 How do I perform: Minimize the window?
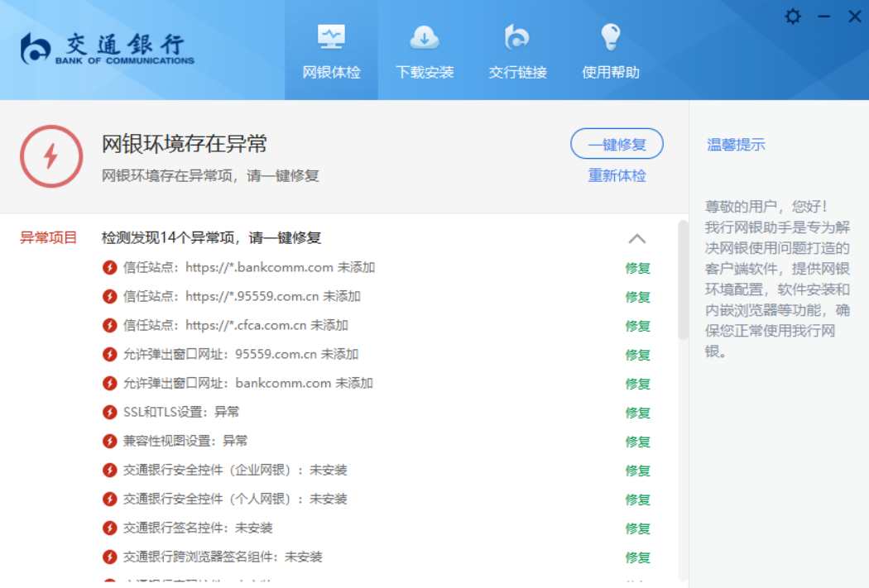click(x=824, y=17)
